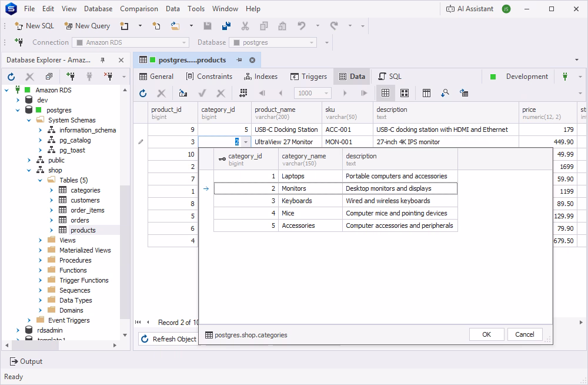Click the Cut scissors icon
This screenshot has height=385, width=588.
245,25
